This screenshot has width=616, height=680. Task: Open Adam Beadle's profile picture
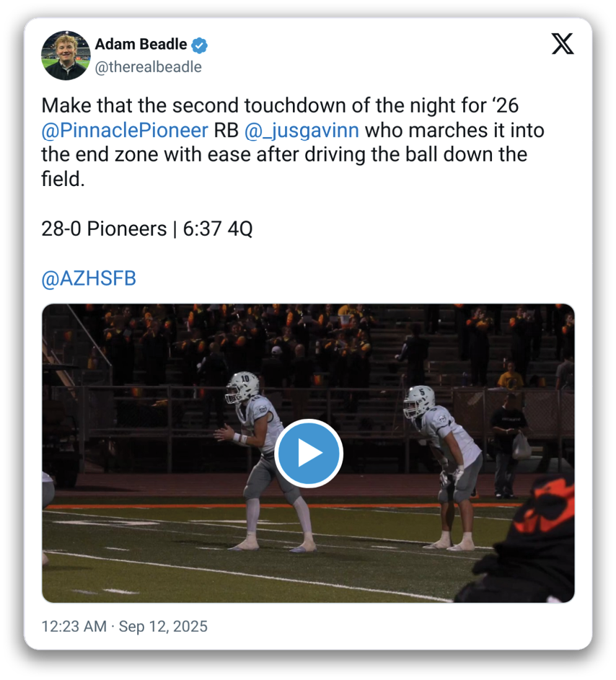click(66, 55)
